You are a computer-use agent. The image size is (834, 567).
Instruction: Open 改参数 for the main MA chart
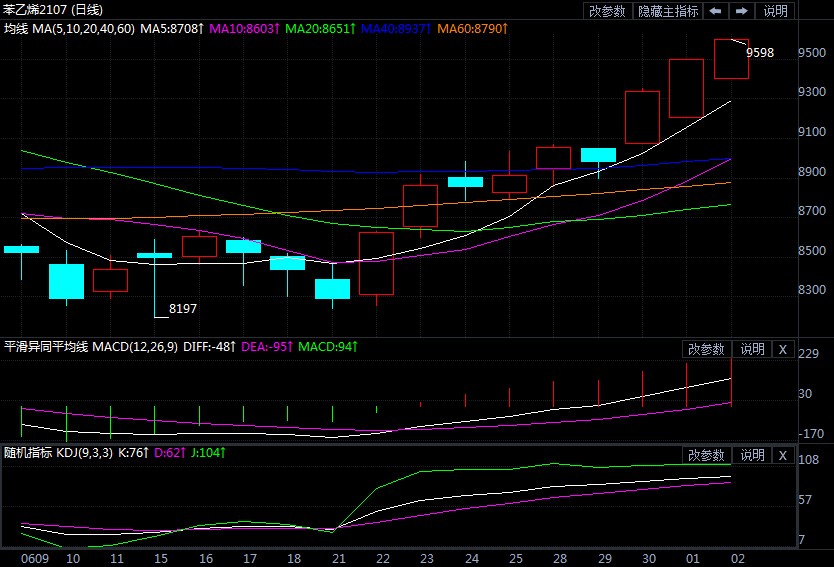pos(607,11)
